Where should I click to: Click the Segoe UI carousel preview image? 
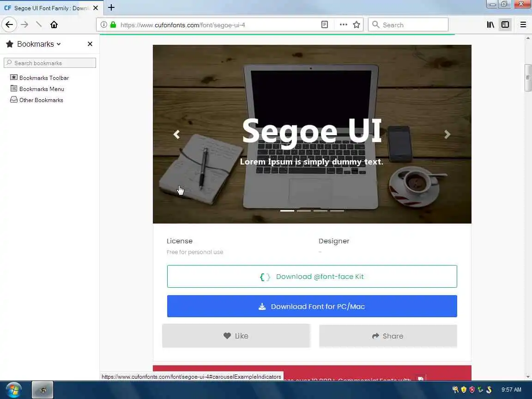point(312,134)
